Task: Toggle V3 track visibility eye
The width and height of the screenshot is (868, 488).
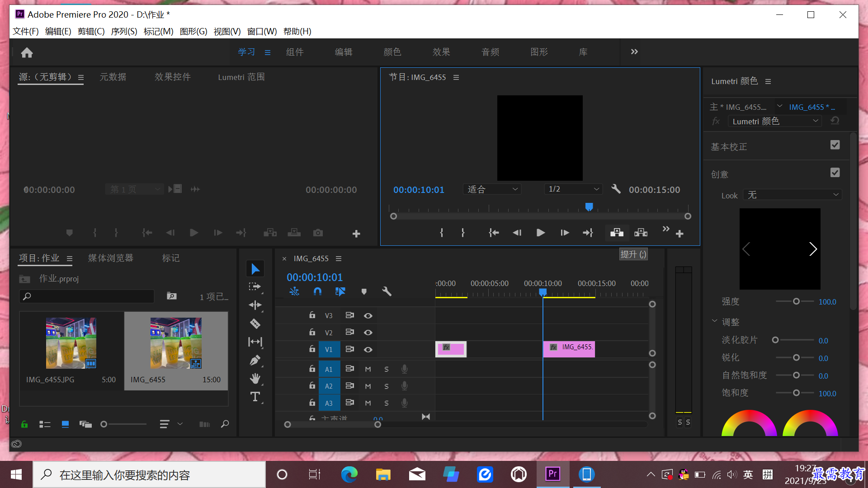Action: tap(368, 315)
